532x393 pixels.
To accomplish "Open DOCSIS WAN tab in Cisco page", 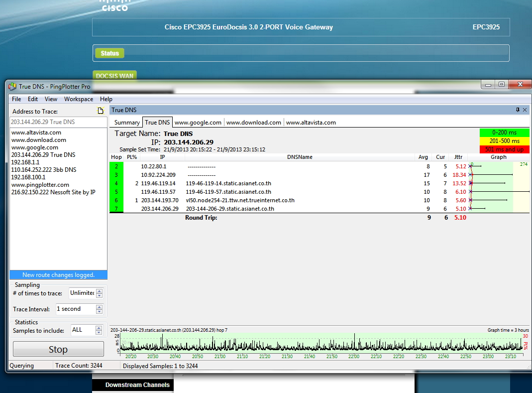I will (114, 75).
